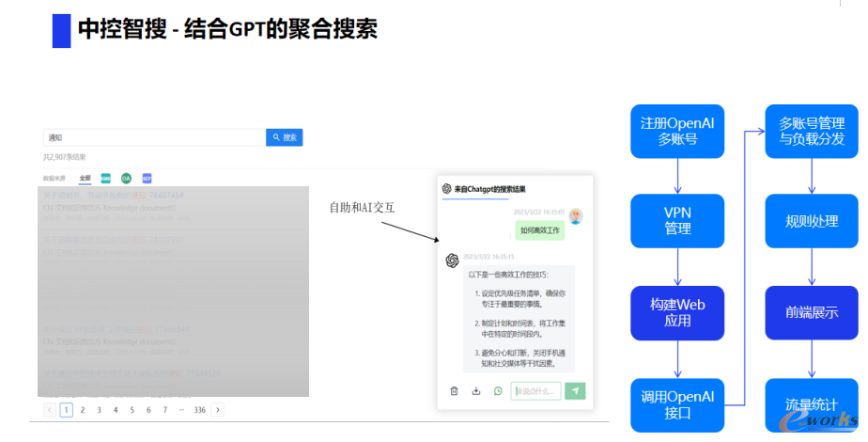Click the slide title 中控智搜 - 结合GPT的聚合搜索
The height and width of the screenshot is (442, 868).
pos(227,29)
